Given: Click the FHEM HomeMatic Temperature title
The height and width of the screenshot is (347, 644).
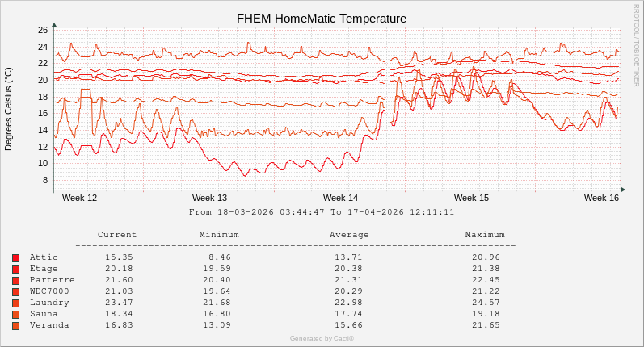Looking at the screenshot, I should pos(321,18).
